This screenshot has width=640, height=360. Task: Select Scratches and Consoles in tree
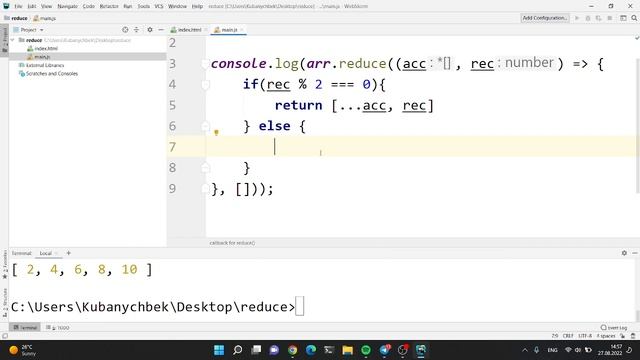click(51, 74)
